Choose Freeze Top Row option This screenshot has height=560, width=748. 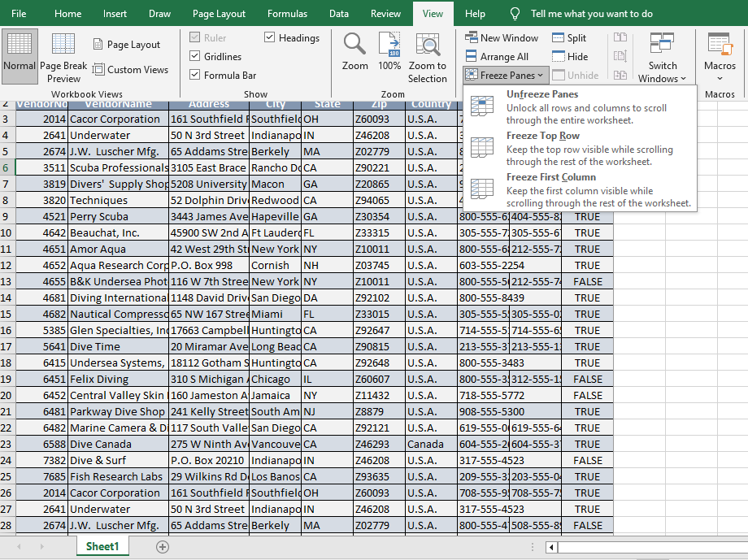pyautogui.click(x=580, y=149)
